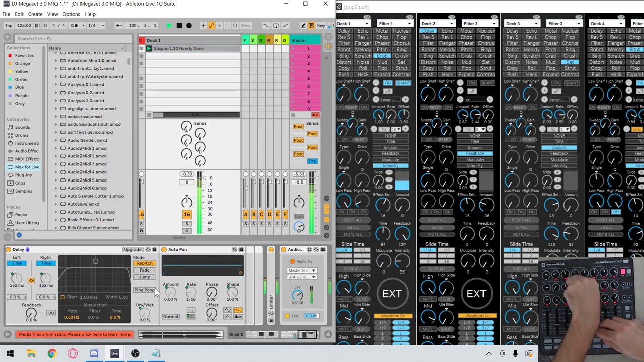Open File Explorer from the taskbar
The width and height of the screenshot is (644, 362).
point(31,354)
